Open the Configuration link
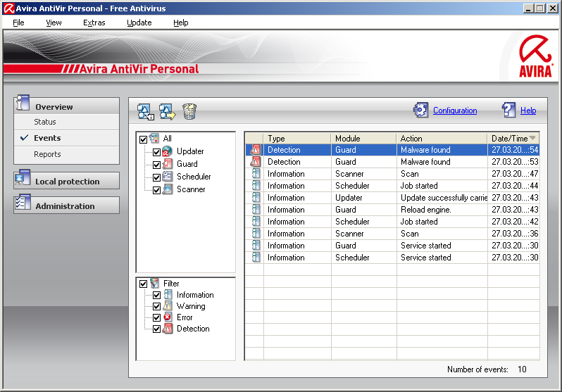The height and width of the screenshot is (392, 562). point(455,110)
